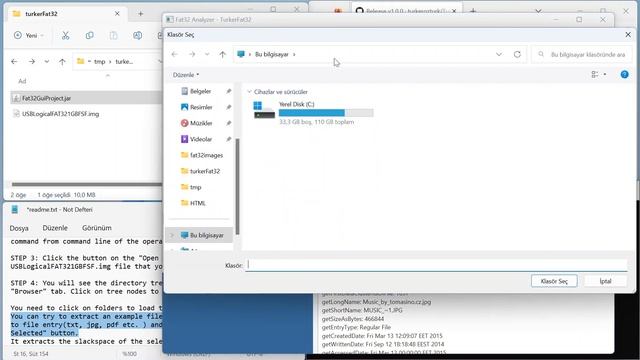The height and width of the screenshot is (360, 640).
Task: Go up one folder level in the dialog
Action: pos(222,54)
